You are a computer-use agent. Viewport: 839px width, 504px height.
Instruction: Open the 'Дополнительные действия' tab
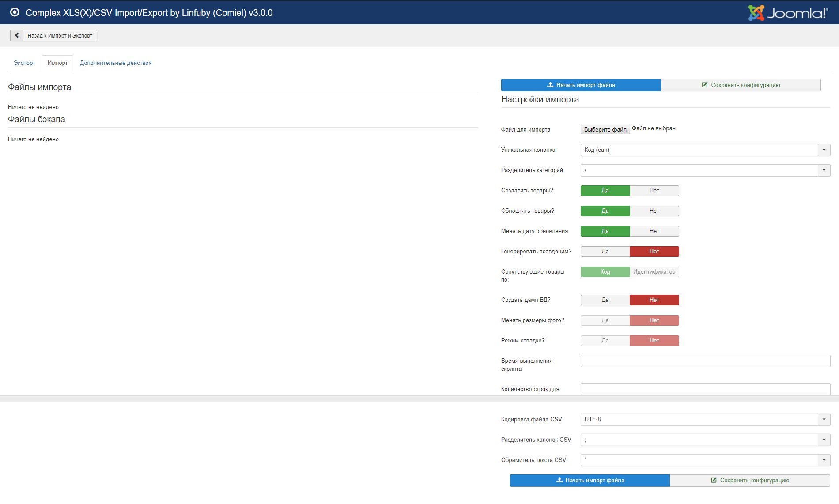pos(116,63)
